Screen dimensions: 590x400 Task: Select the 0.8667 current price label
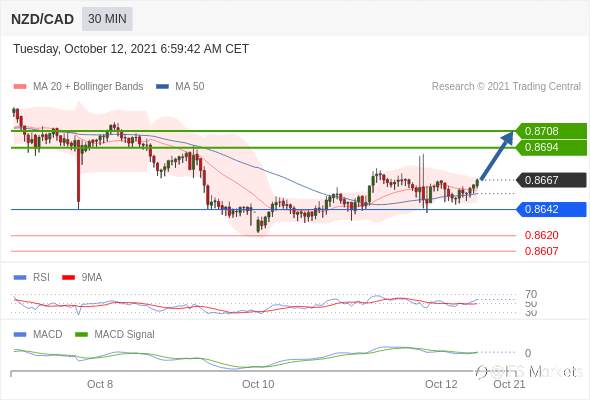tap(552, 180)
